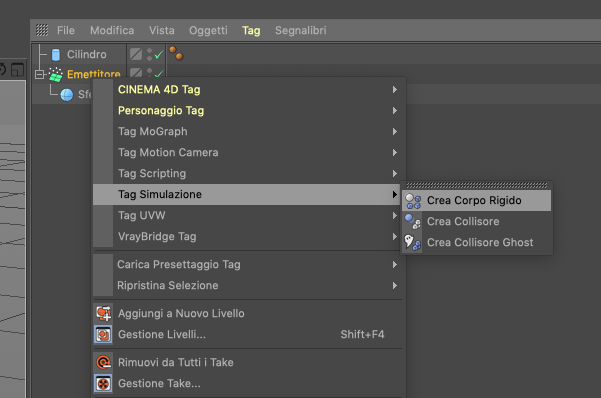601x398 pixels.
Task: Open Carica Presettaggio Tag submenu
Action: pyautogui.click(x=249, y=265)
